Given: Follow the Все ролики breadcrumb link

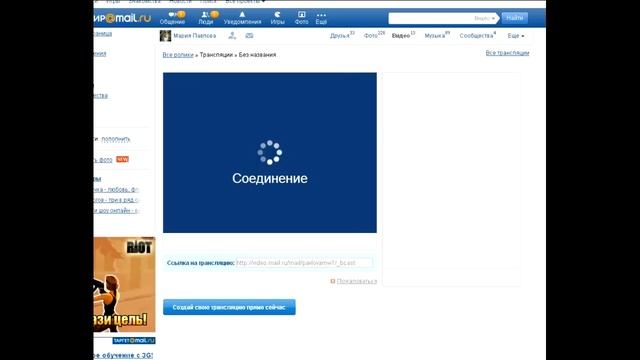Looking at the screenshot, I should tap(178, 55).
